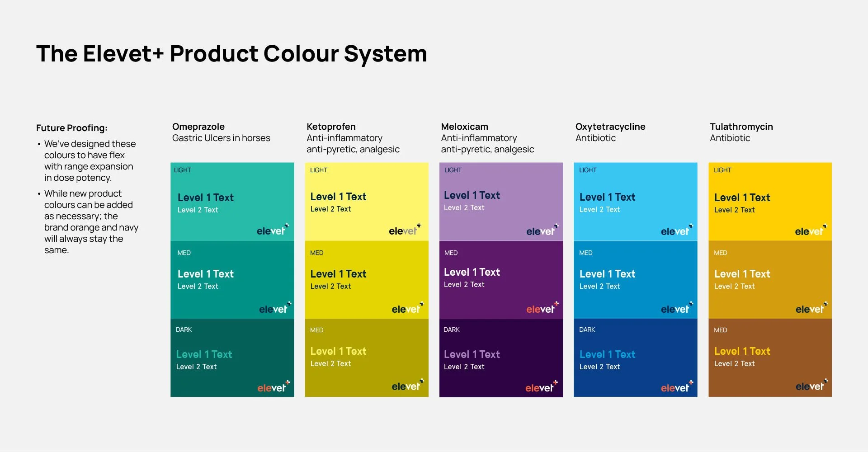Click the 'DARK' label on the navy blue swatch
868x452 pixels.
587,330
